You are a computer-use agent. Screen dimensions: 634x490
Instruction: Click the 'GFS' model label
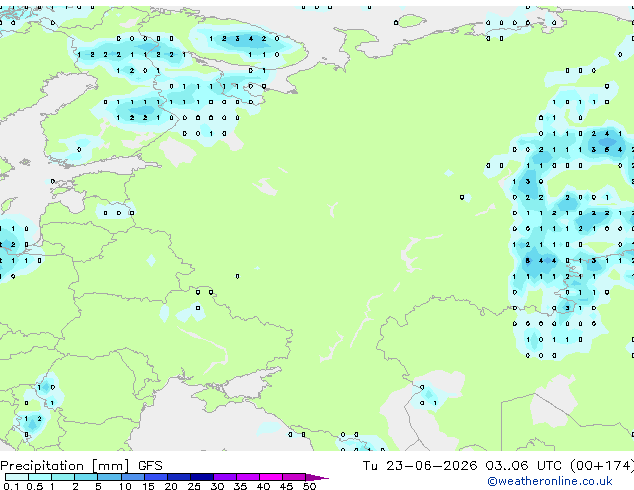[150, 466]
